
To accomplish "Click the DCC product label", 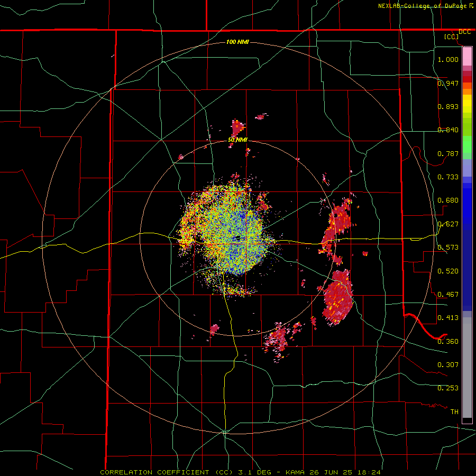I will 464,32.
